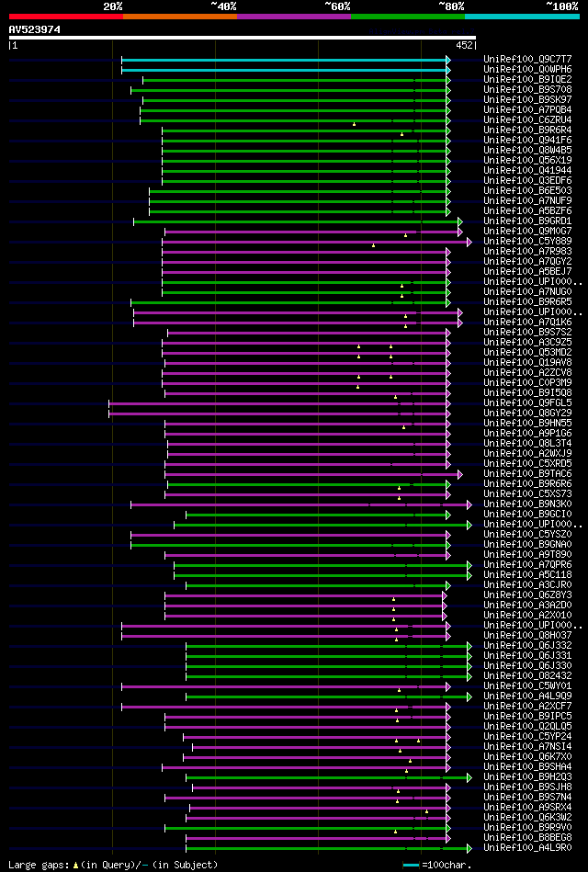This screenshot has height=872, width=588.
Task: Click the UniRef100_A7QPR6 label
Action: coord(527,565)
